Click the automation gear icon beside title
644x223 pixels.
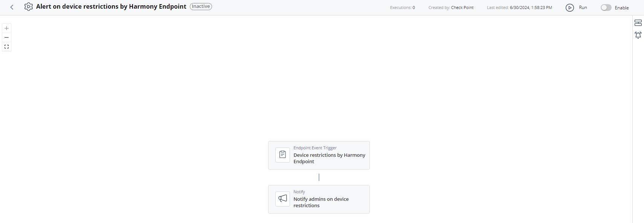pos(28,7)
